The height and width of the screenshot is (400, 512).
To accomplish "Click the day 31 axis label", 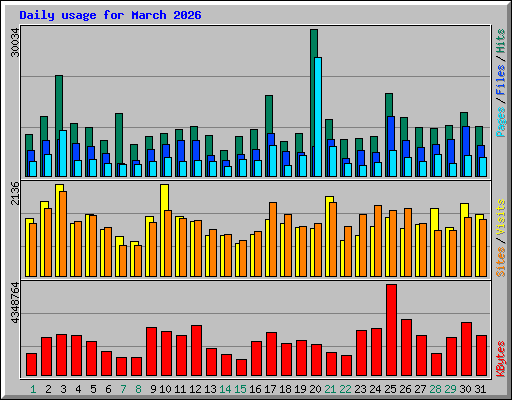I will [480, 389].
